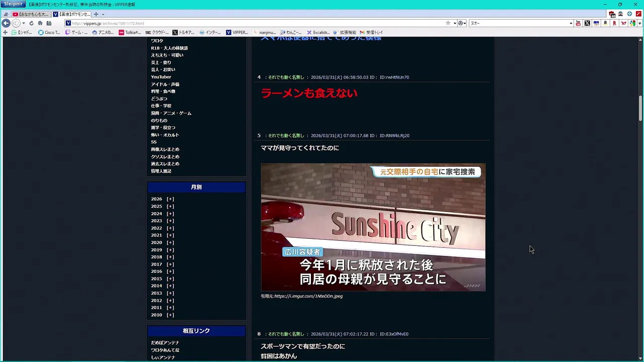
Task: Open the Excalidr... bookmark
Action: pyautogui.click(x=317, y=32)
